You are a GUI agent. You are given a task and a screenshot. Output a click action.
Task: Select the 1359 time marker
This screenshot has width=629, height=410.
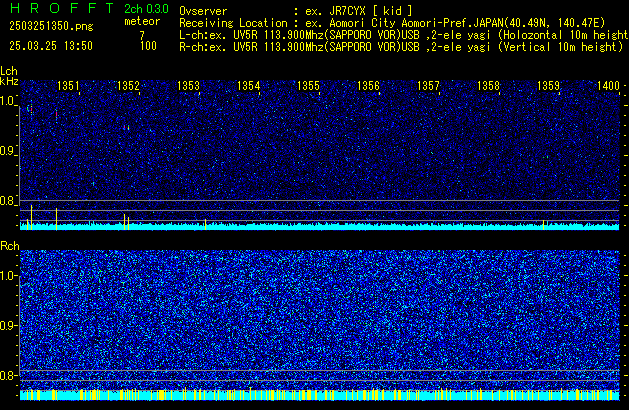[548, 86]
